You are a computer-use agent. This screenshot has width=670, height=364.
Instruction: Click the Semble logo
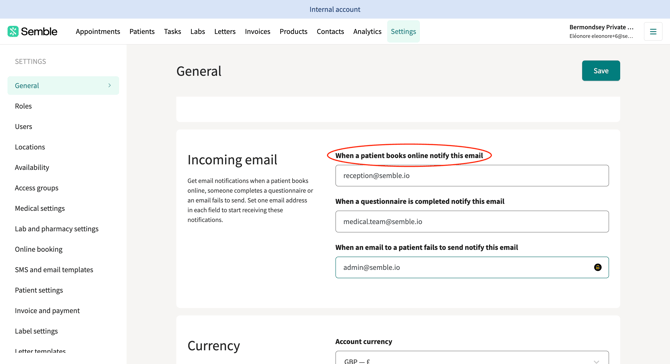point(32,31)
